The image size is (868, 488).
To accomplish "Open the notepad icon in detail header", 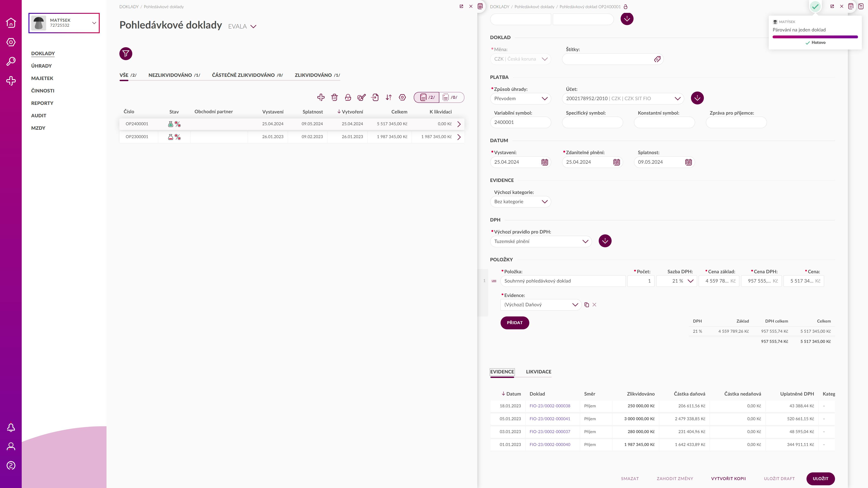I will point(851,6).
